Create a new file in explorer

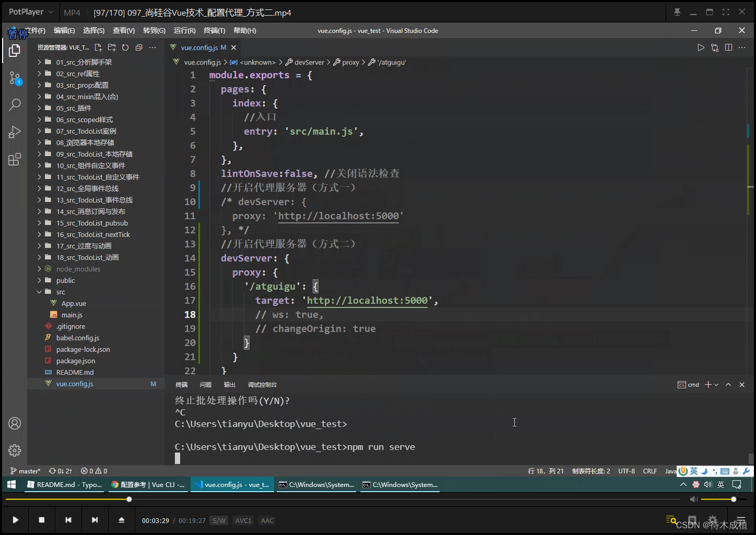[x=98, y=47]
